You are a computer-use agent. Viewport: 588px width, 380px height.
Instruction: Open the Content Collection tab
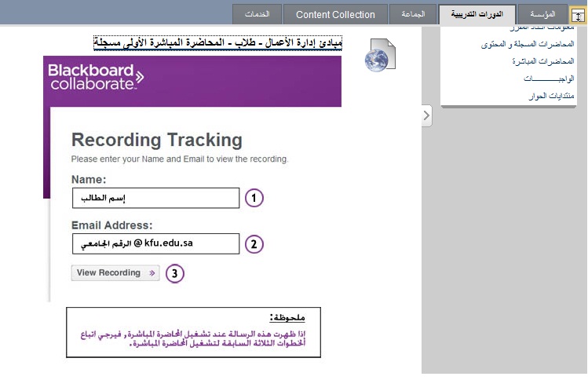click(335, 14)
